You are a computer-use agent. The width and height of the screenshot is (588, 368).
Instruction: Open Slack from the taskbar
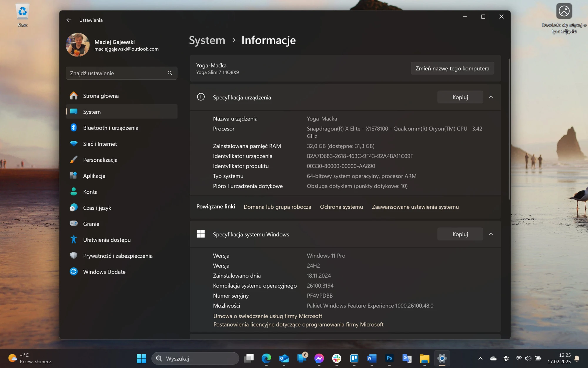coord(337,358)
